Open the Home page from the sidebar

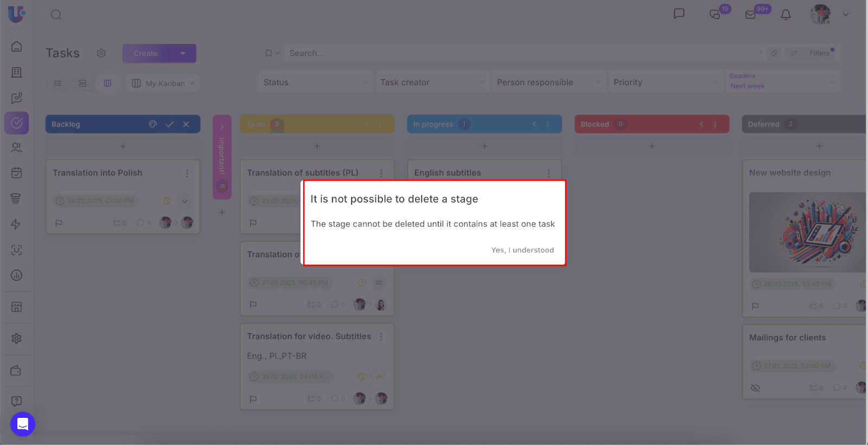(x=17, y=47)
